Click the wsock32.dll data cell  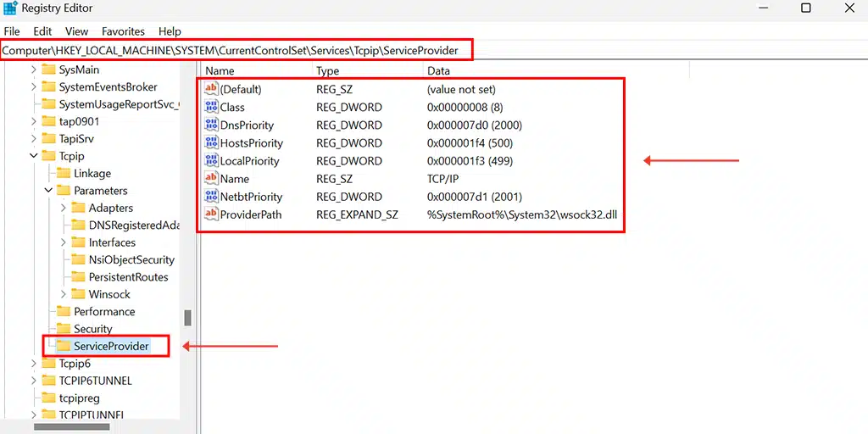(x=521, y=214)
